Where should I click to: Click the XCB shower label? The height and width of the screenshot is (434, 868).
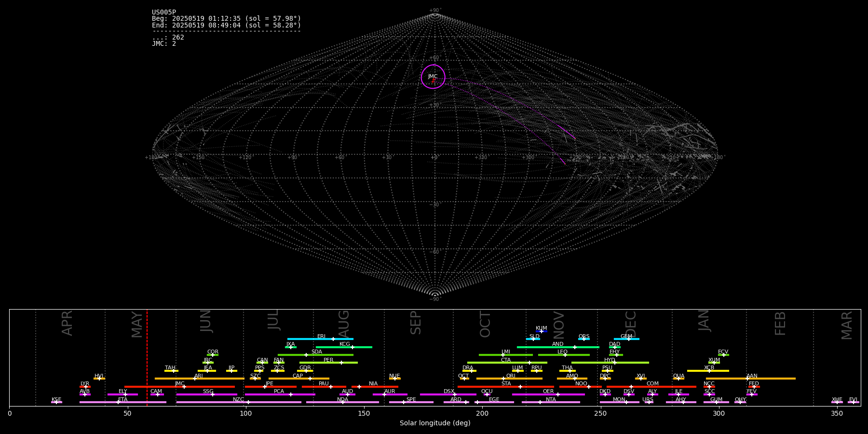(x=709, y=368)
